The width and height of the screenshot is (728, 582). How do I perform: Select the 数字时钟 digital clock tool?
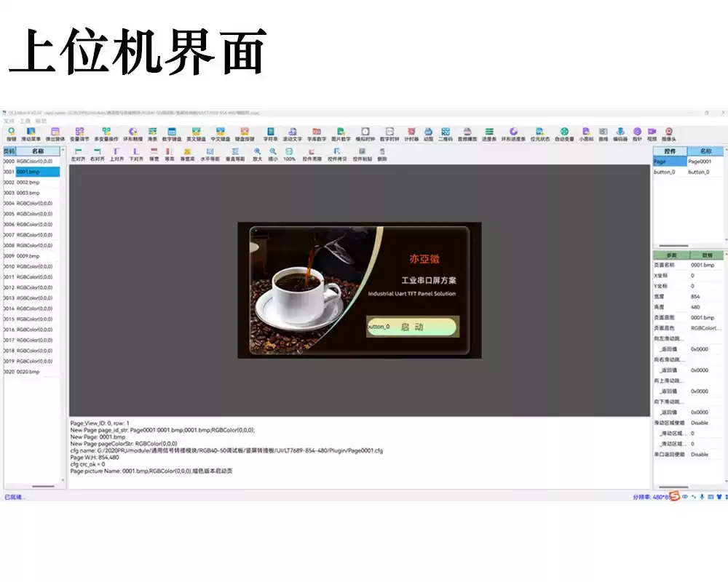389,134
